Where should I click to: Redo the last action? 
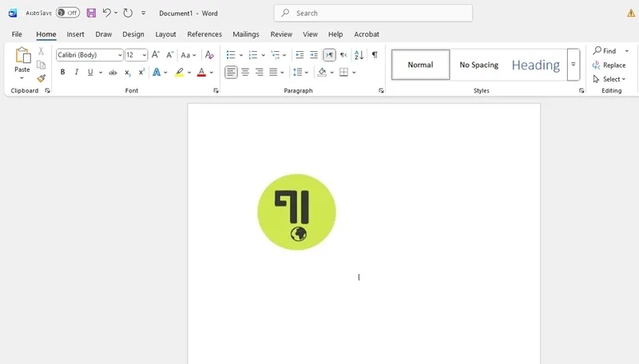point(128,13)
